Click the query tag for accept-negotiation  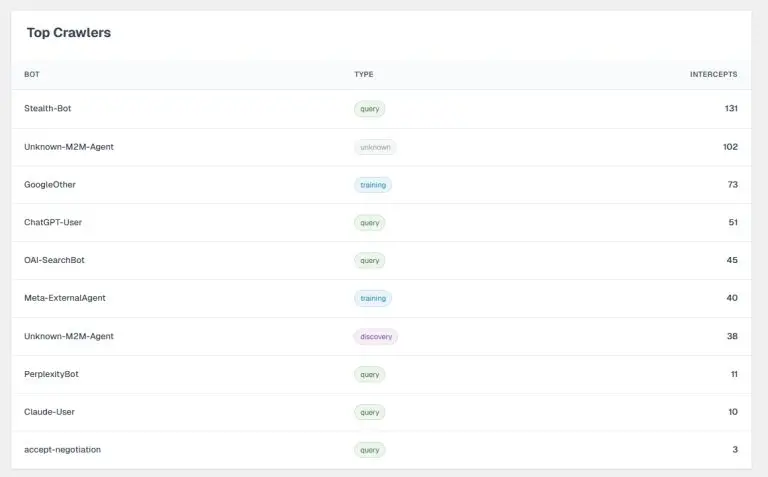coord(370,450)
